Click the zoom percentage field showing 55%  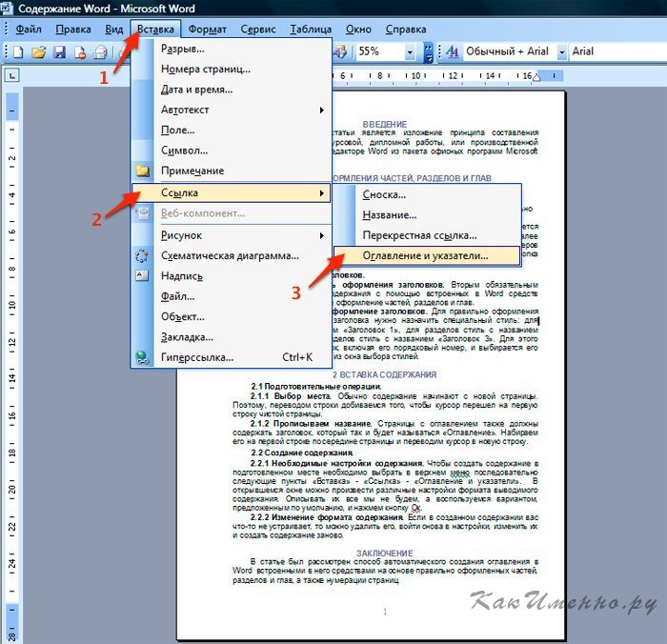(x=380, y=51)
